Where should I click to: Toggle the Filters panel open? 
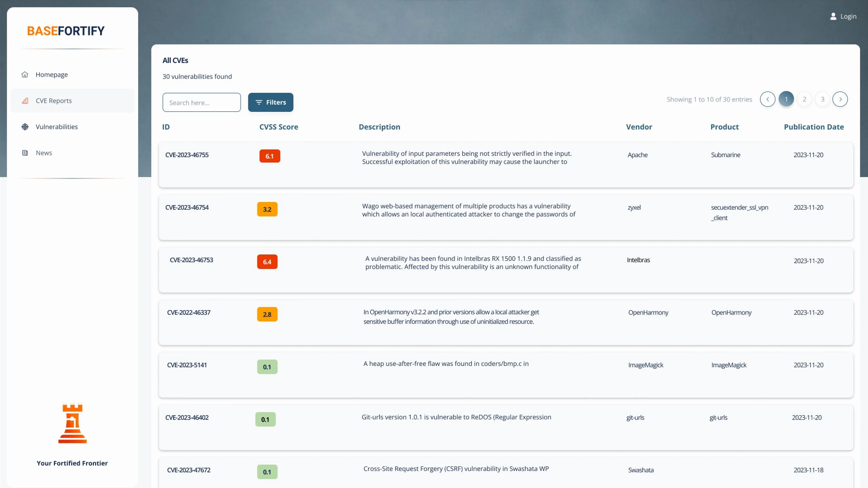click(271, 102)
